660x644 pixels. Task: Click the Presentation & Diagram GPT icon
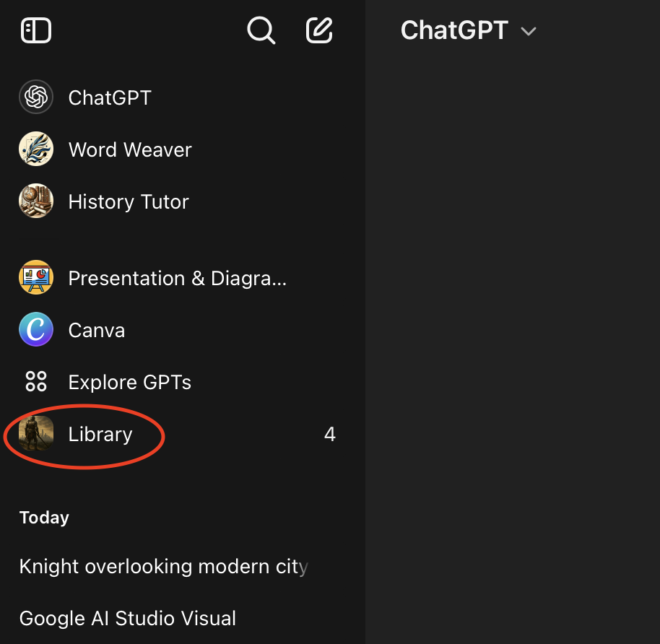[x=36, y=278]
